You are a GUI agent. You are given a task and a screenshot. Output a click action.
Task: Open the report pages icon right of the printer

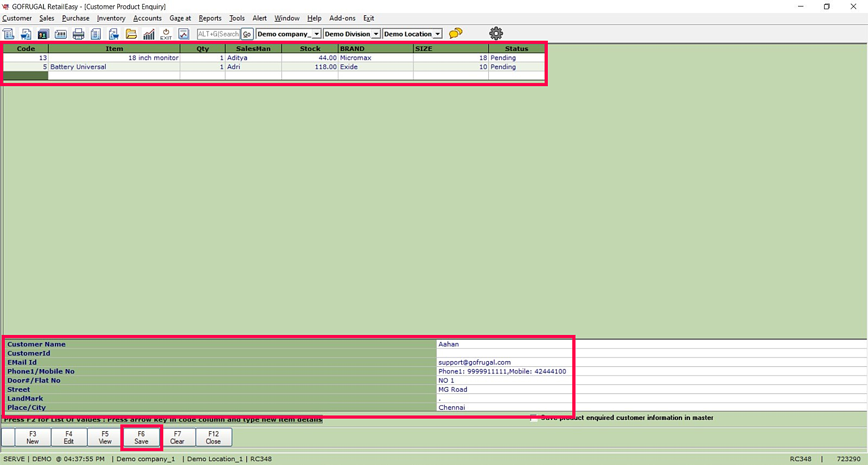(96, 34)
